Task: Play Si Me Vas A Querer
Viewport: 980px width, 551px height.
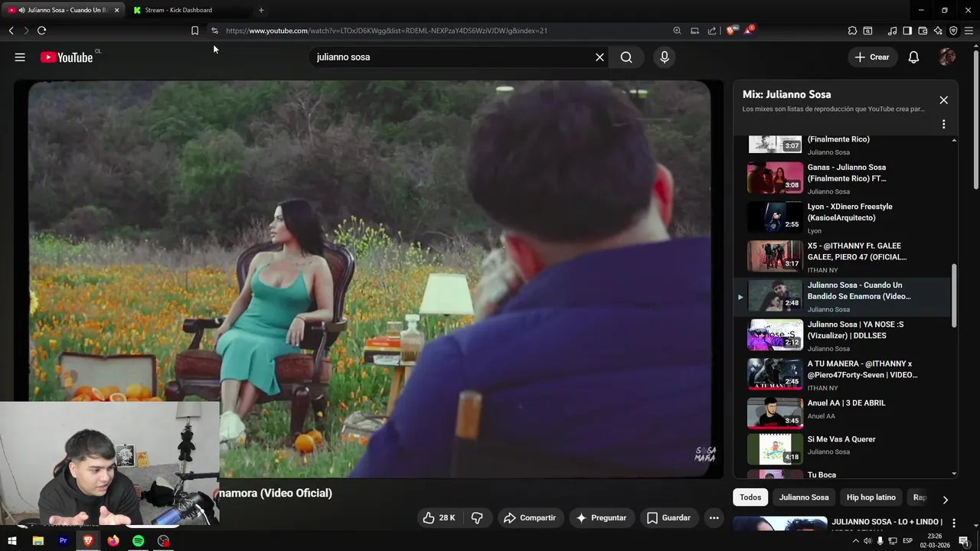Action: pos(842,450)
